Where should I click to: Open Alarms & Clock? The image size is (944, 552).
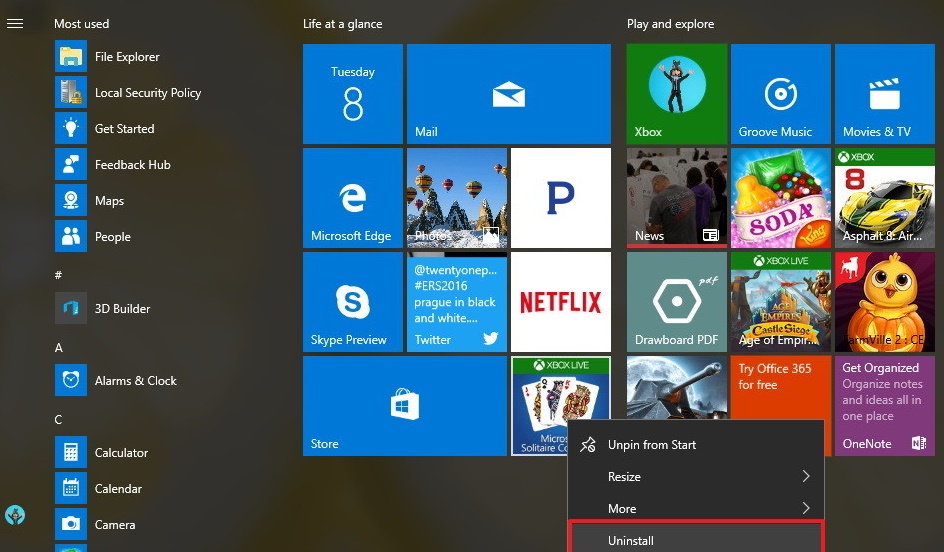116,380
